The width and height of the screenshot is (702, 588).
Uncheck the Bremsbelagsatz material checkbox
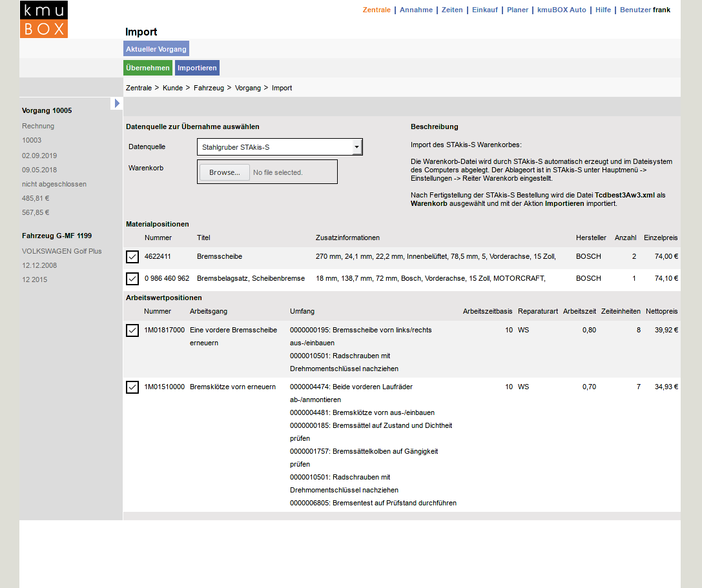[x=132, y=279]
